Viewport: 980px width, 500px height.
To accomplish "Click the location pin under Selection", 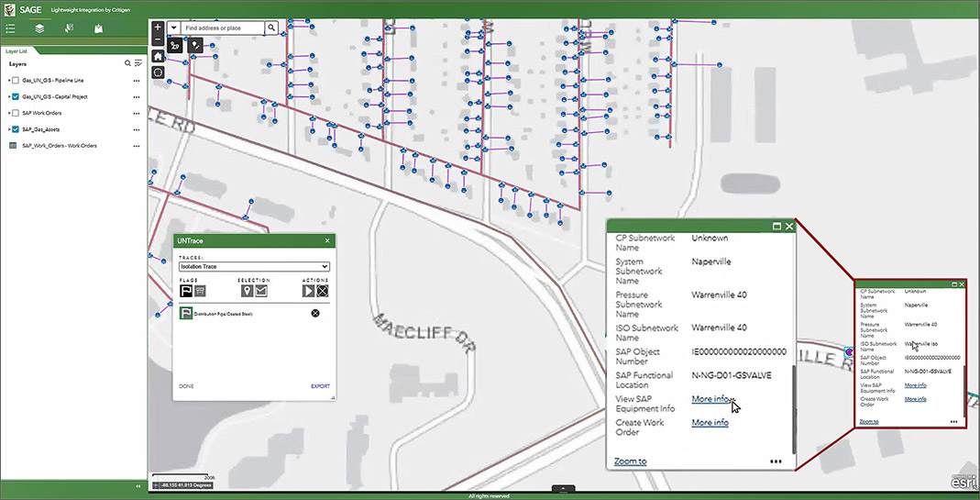I will (x=247, y=291).
